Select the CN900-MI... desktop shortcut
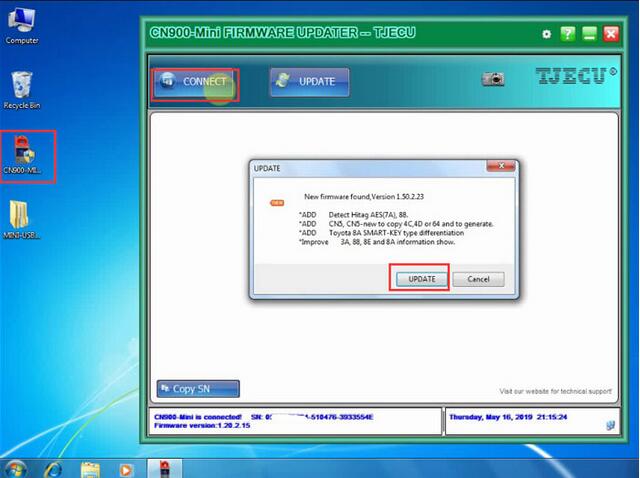Screen dimensions: 640x478 (22, 156)
